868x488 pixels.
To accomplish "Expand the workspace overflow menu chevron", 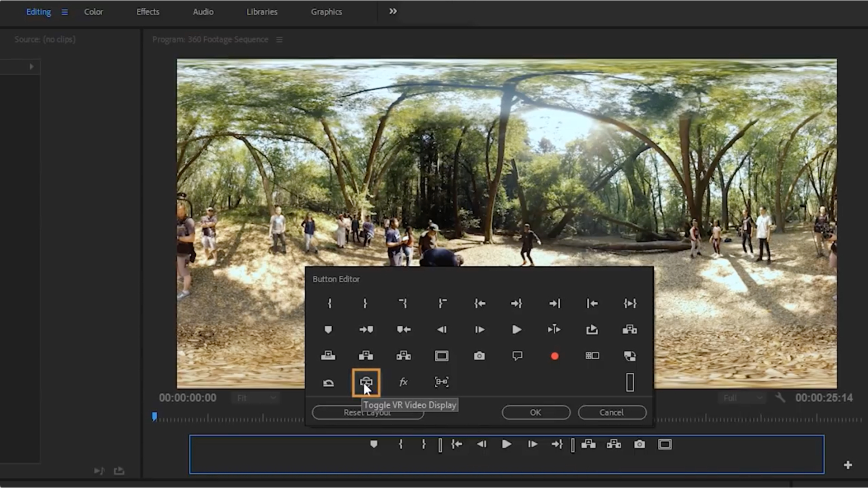I will click(392, 11).
